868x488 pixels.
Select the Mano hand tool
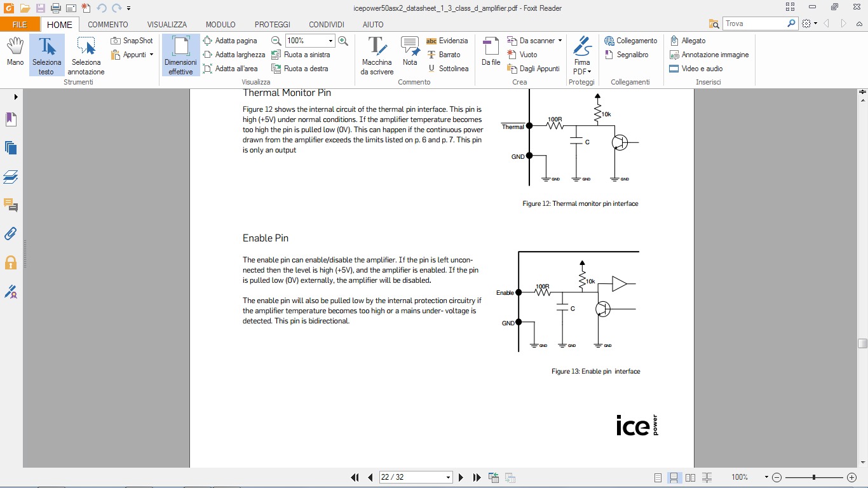tap(15, 51)
